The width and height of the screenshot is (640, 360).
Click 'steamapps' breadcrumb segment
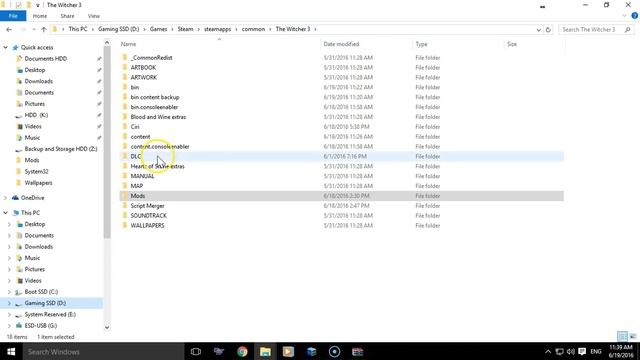coord(217,29)
